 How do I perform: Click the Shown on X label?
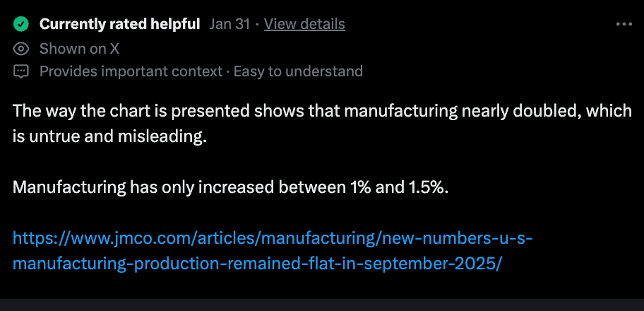click(x=79, y=49)
